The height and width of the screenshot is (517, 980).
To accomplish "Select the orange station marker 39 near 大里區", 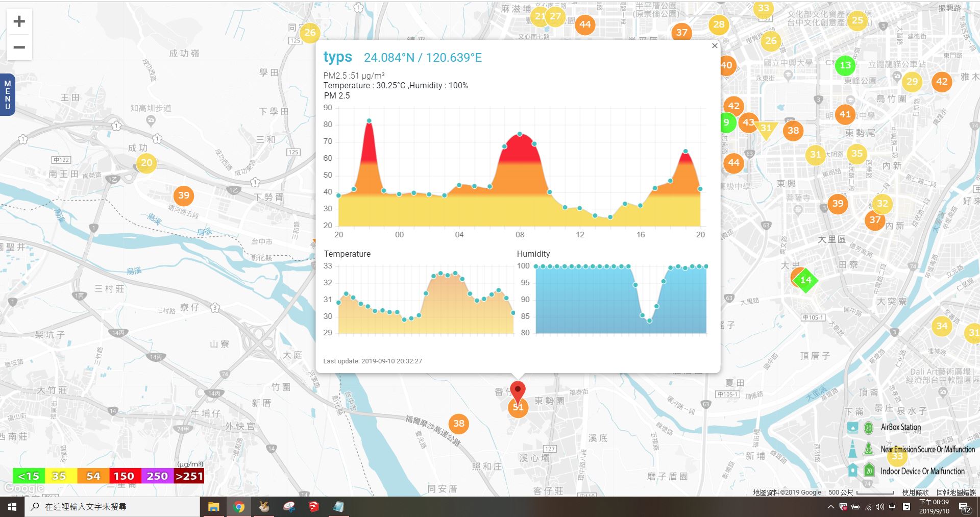I will 838,204.
